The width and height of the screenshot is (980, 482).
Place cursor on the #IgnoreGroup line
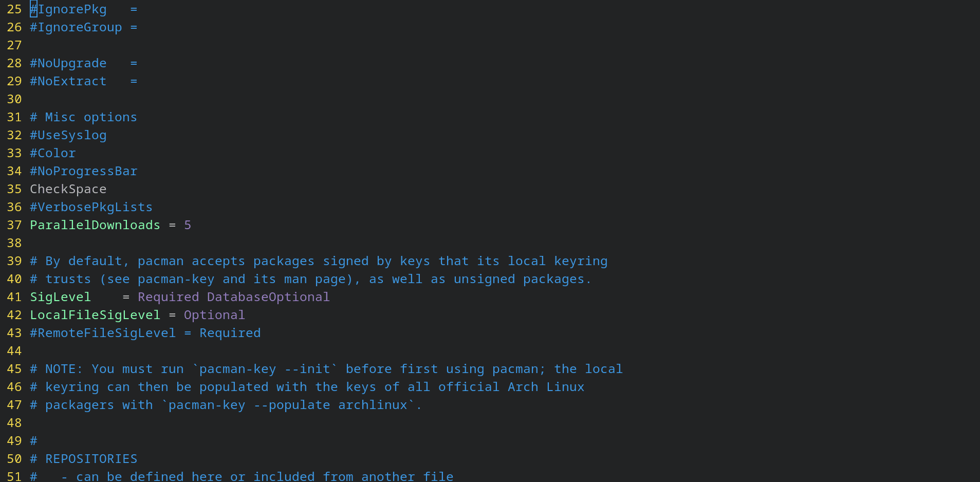click(76, 27)
